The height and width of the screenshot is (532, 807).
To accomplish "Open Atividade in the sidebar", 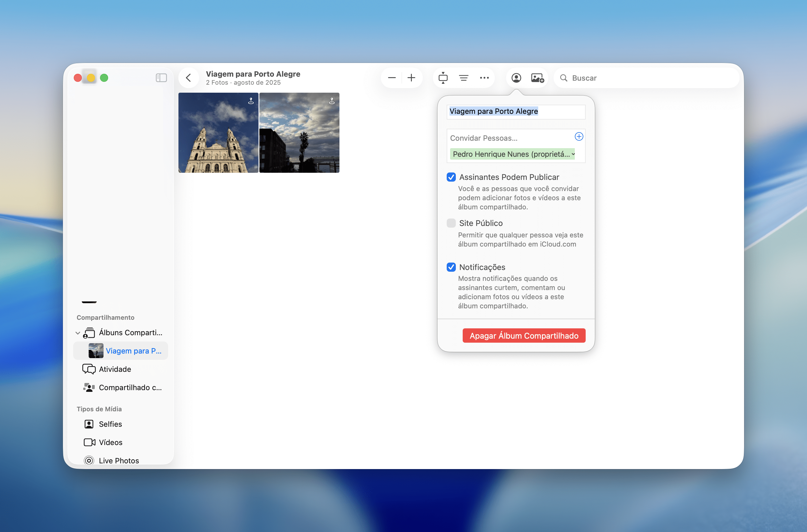I will pyautogui.click(x=115, y=369).
